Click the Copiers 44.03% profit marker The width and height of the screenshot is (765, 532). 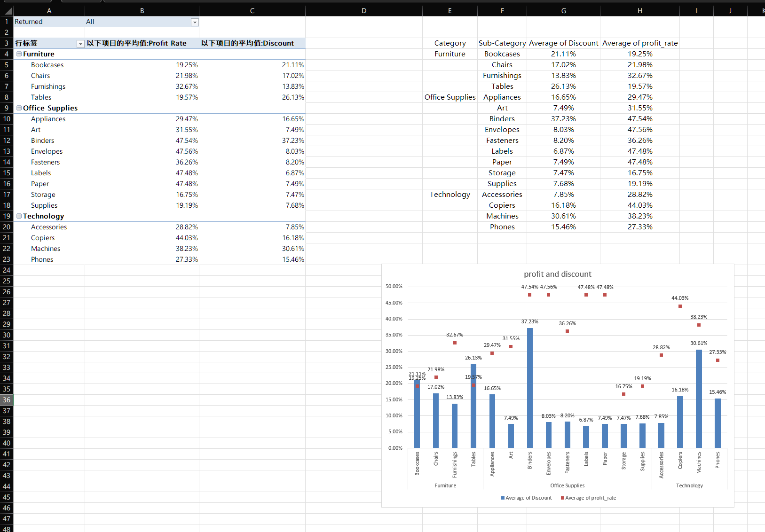[680, 306]
